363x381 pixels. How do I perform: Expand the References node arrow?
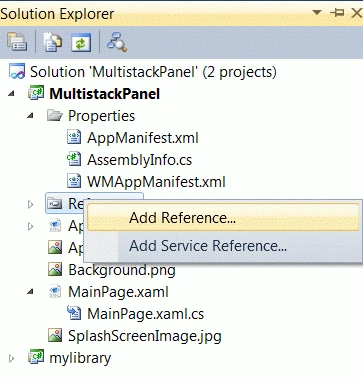pos(31,204)
